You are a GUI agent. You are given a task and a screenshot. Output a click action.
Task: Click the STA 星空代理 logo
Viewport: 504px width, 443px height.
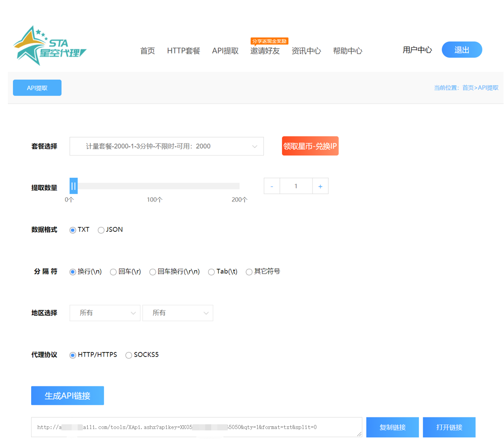50,46
